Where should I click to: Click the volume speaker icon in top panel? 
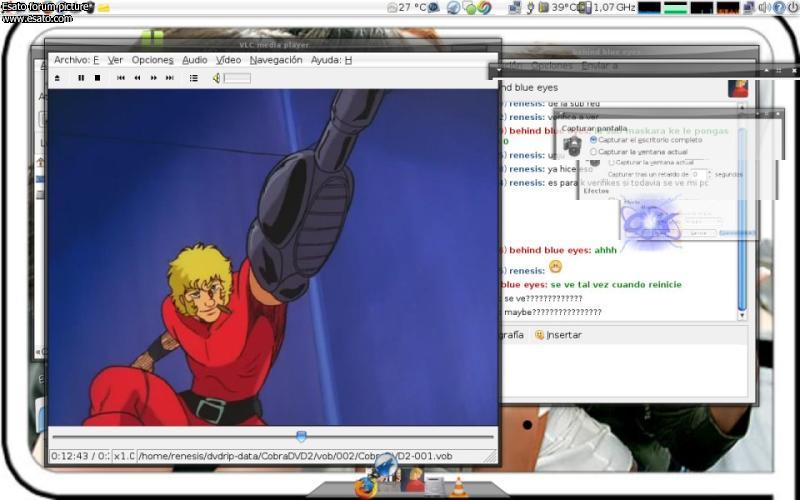pyautogui.click(x=764, y=8)
